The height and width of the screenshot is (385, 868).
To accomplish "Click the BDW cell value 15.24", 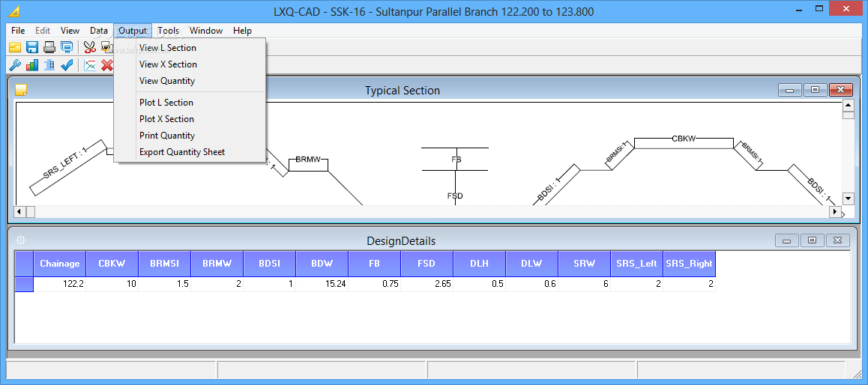I will (x=322, y=285).
